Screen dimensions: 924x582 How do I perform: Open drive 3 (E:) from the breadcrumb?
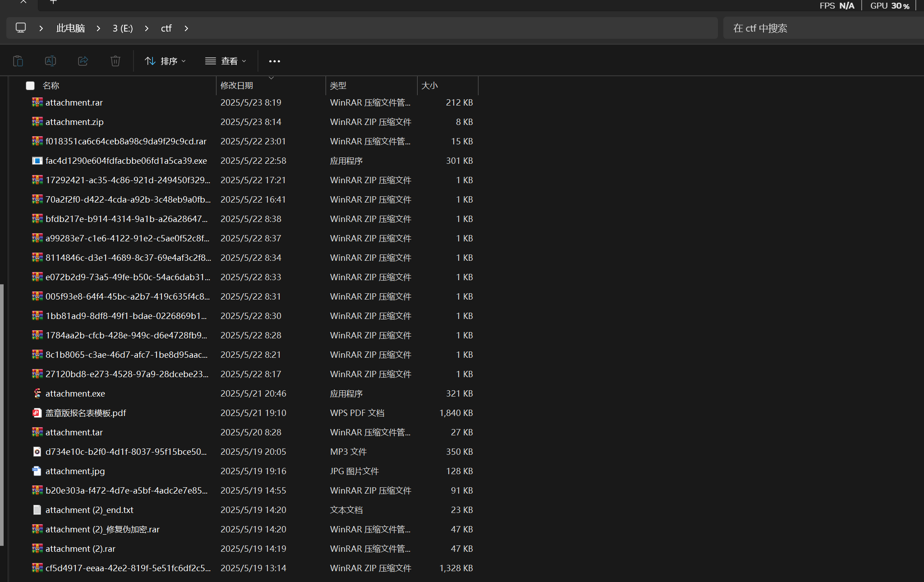click(x=122, y=28)
